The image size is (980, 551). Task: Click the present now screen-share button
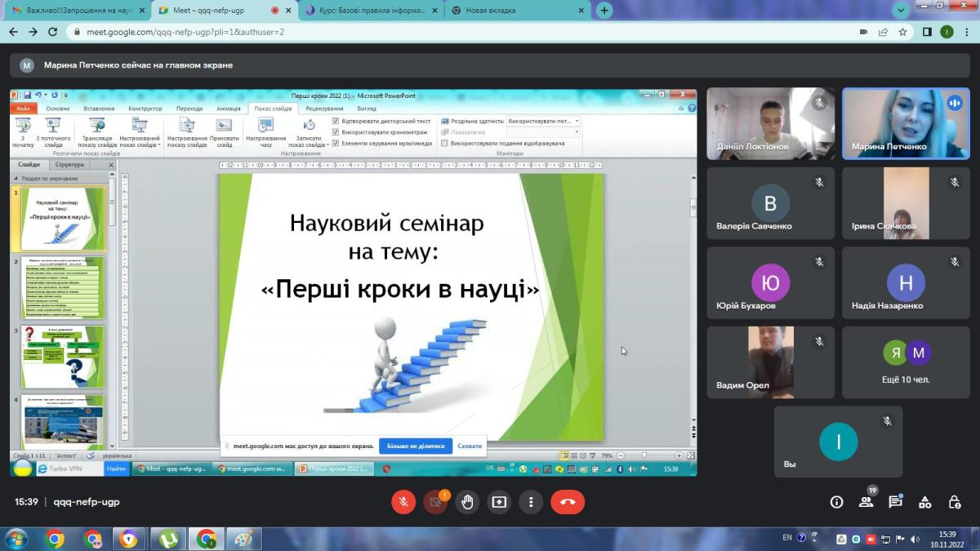[499, 502]
